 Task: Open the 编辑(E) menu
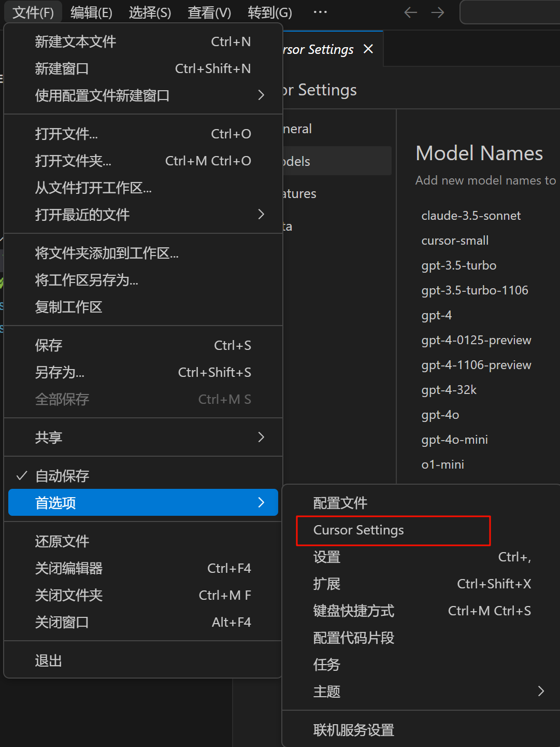(x=91, y=12)
